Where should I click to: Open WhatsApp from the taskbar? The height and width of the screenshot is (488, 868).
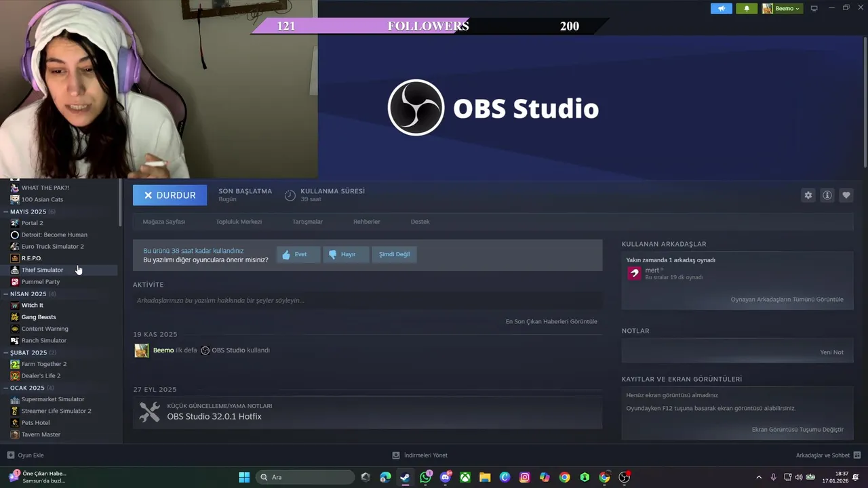(425, 477)
